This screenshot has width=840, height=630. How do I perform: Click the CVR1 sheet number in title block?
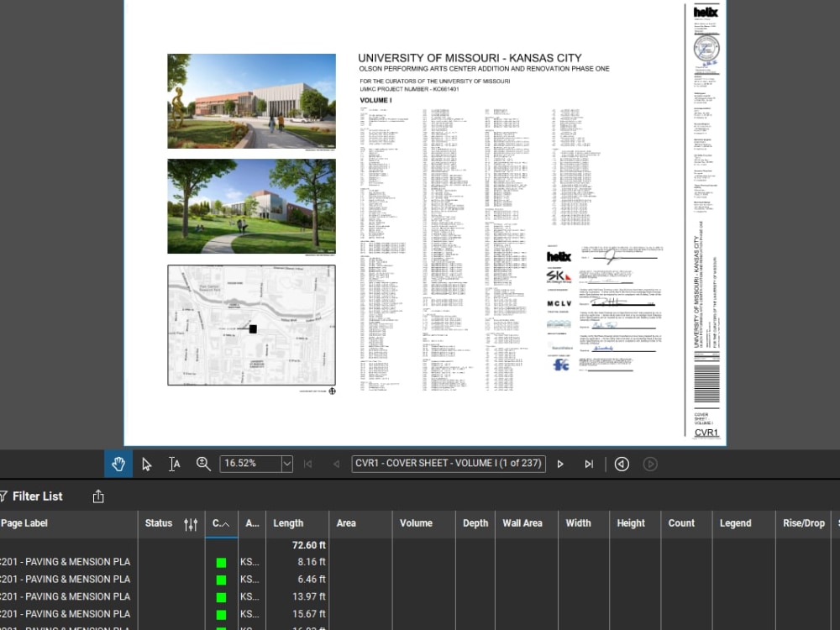click(x=706, y=433)
